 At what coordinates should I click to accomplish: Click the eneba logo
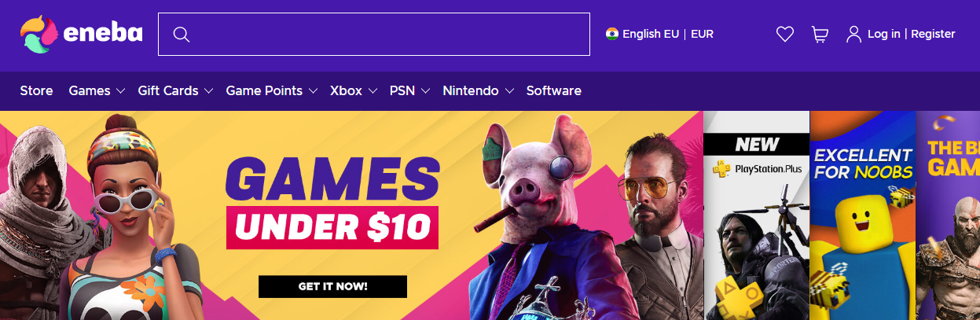(82, 35)
